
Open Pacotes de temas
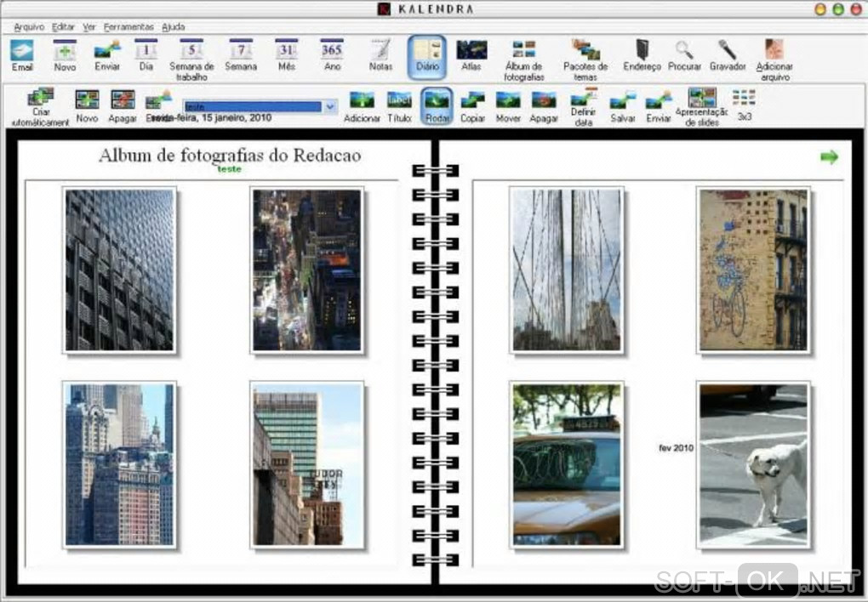pos(585,60)
